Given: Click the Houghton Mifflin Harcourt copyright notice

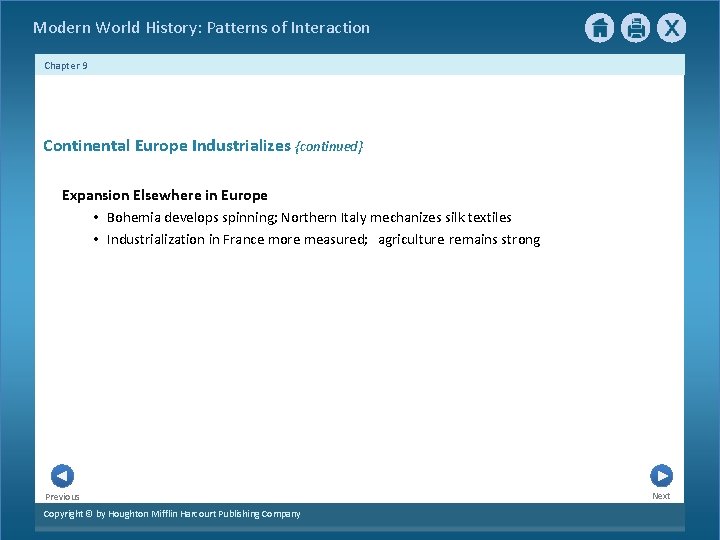Looking at the screenshot, I should pyautogui.click(x=172, y=514).
